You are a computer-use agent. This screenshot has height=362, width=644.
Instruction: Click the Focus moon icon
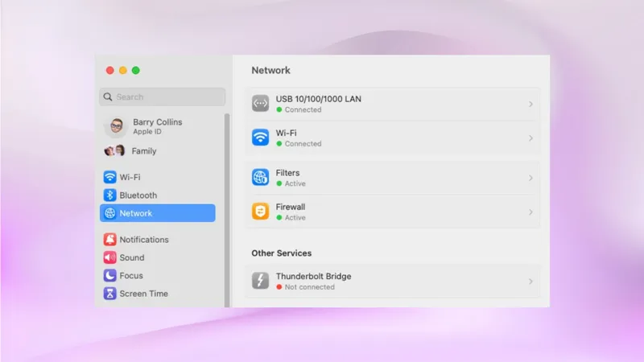point(109,275)
